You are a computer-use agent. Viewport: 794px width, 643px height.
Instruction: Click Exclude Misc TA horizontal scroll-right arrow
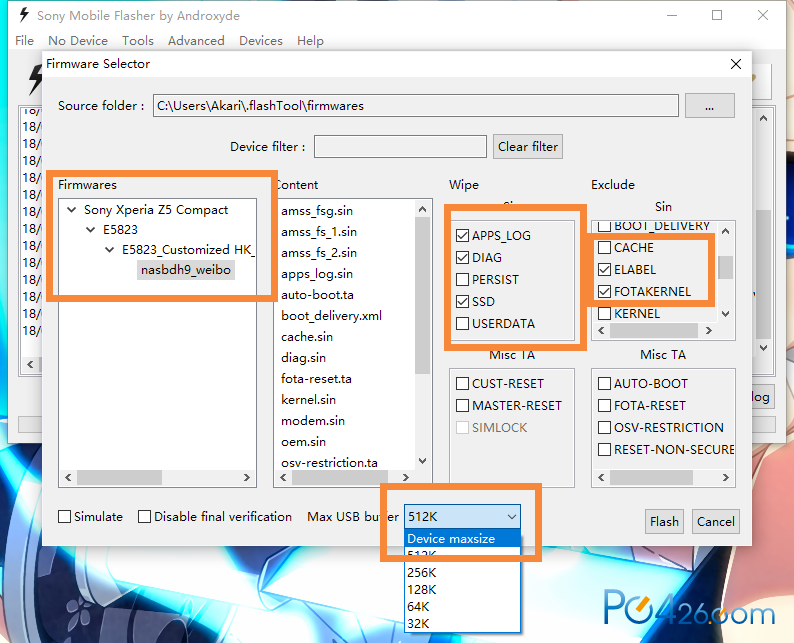tap(726, 477)
